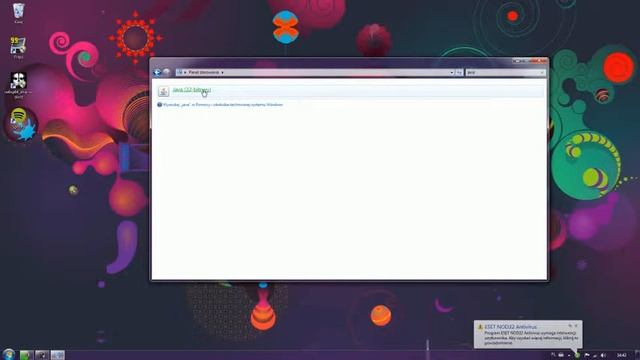The height and width of the screenshot is (360, 640).
Task: Open balloon options wrench icon in ESET popup
Action: pos(570,326)
